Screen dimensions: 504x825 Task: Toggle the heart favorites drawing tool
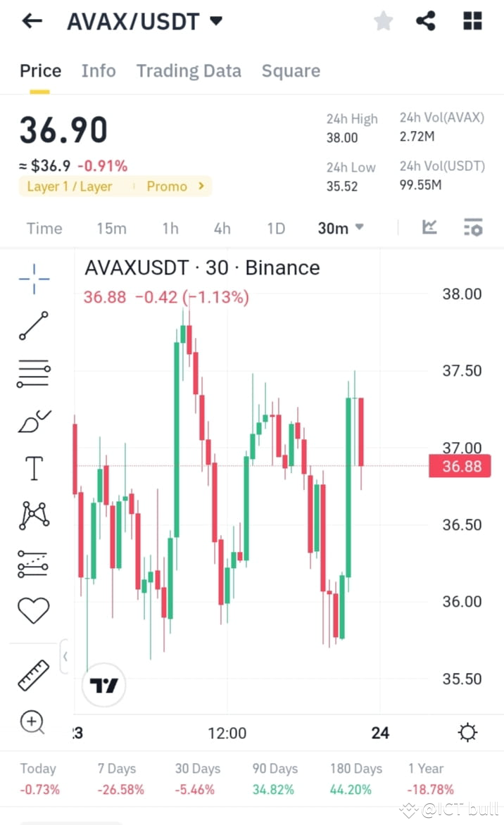(x=33, y=610)
